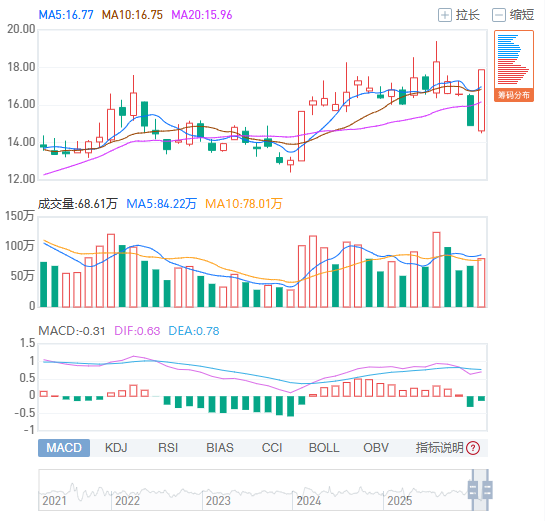Click the 20.00 price axis label
Screen dimensions: 545x521
(x=21, y=29)
